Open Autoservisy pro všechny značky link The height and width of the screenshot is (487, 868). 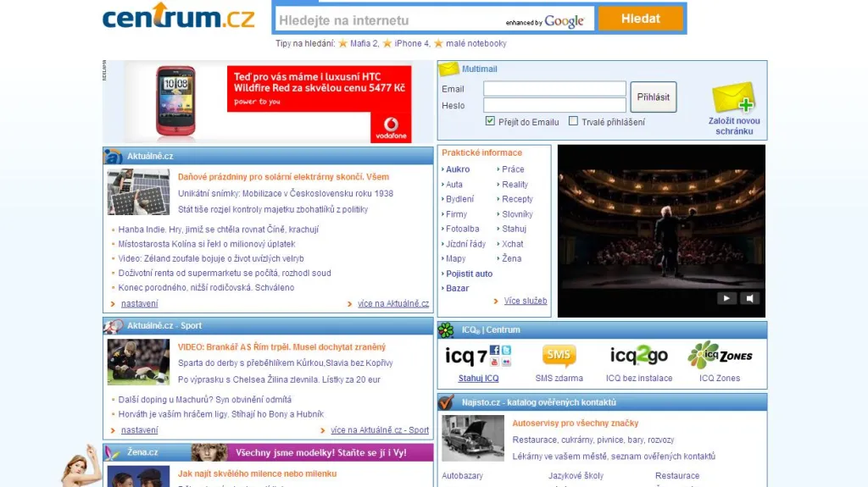coord(576,423)
